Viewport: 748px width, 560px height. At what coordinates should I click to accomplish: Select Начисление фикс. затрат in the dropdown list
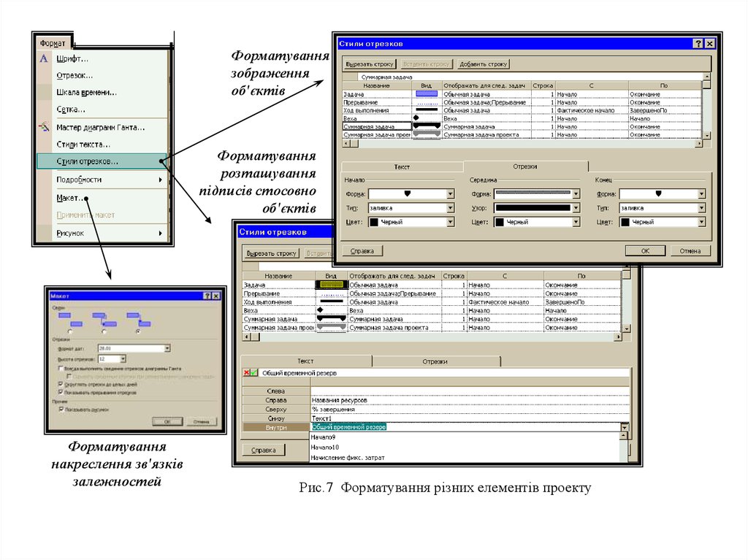347,458
